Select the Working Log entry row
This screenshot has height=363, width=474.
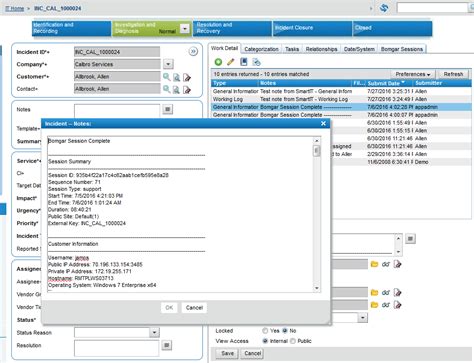coord(341,99)
